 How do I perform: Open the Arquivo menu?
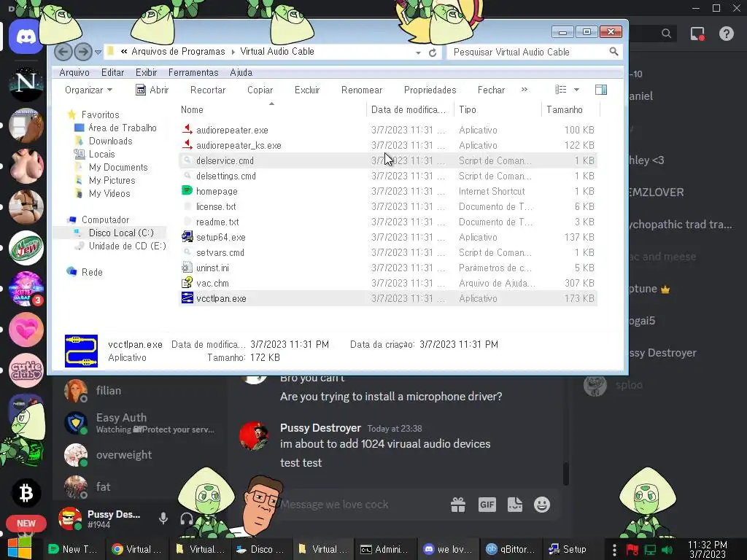pos(74,72)
